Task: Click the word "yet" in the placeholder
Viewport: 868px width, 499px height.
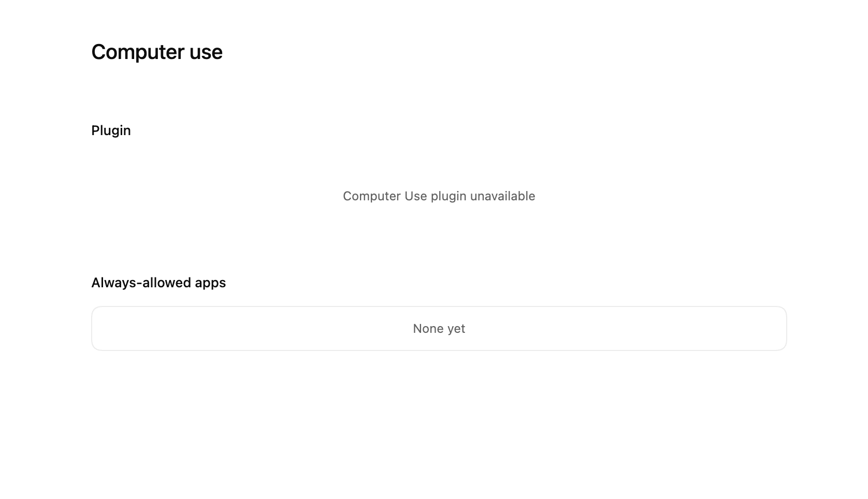Action: (456, 329)
